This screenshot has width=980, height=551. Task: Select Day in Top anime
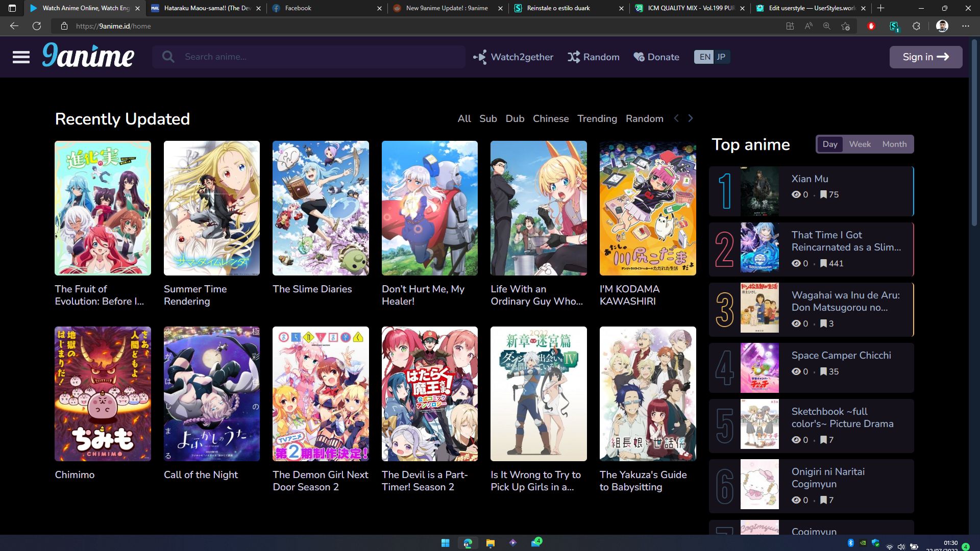(x=830, y=144)
